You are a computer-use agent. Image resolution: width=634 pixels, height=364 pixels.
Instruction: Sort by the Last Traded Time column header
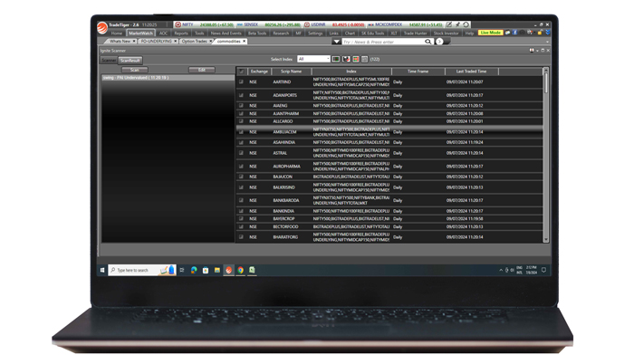[x=472, y=72]
